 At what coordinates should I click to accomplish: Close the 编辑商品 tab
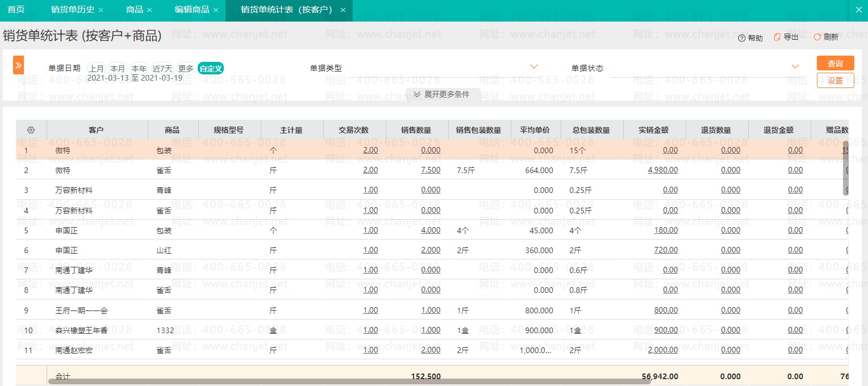(x=216, y=10)
